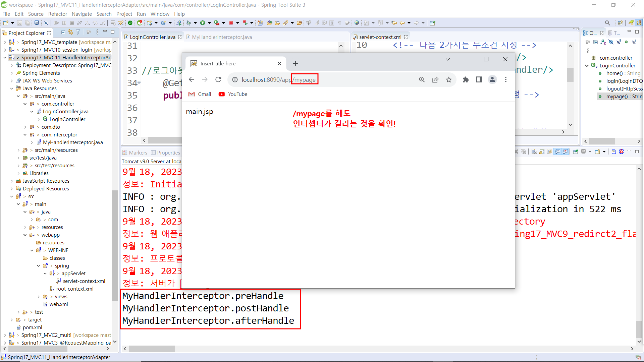Viewport: 644px width, 362px height.
Task: Toggle Link with Editor in Project Explorer
Action: click(x=70, y=32)
